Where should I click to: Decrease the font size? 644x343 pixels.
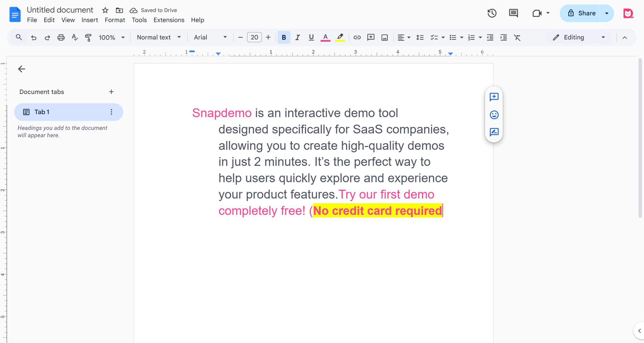240,37
